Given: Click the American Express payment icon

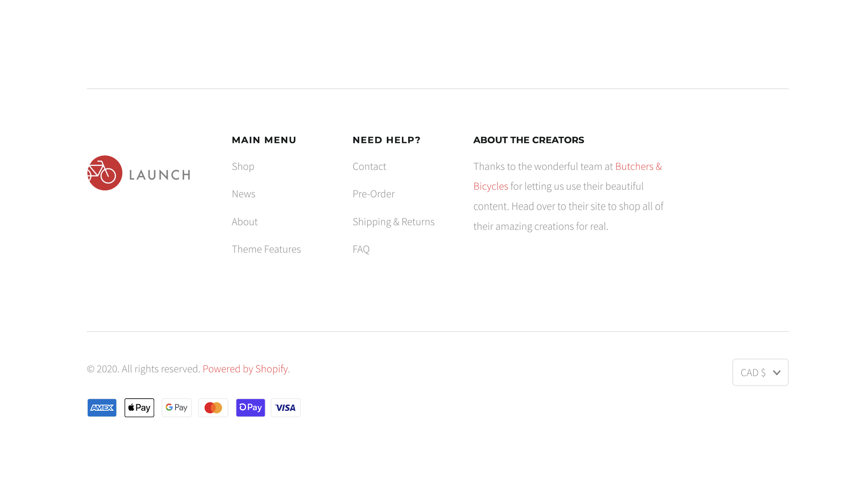Looking at the screenshot, I should [x=102, y=408].
